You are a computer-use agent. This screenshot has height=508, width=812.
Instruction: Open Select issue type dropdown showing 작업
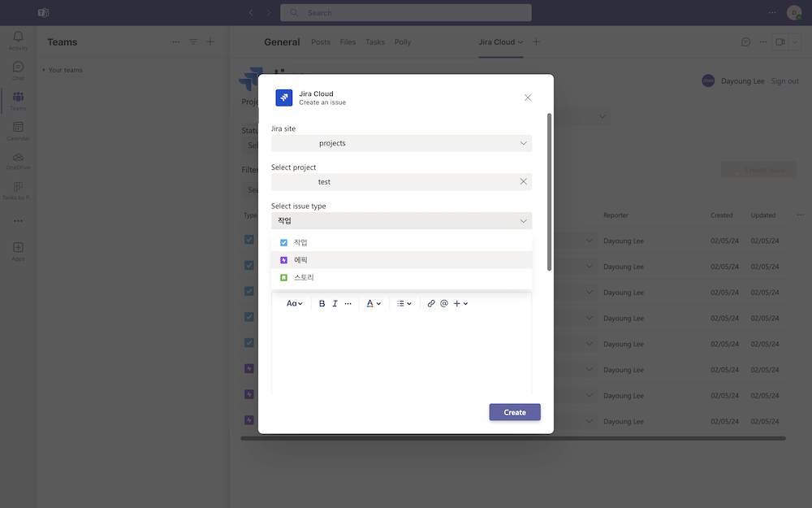click(x=401, y=221)
